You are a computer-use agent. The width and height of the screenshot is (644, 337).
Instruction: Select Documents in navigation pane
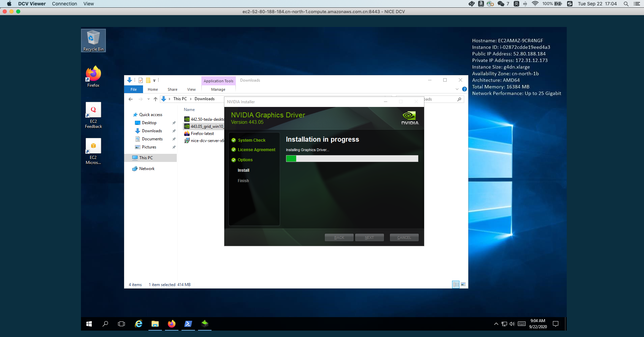coord(152,139)
